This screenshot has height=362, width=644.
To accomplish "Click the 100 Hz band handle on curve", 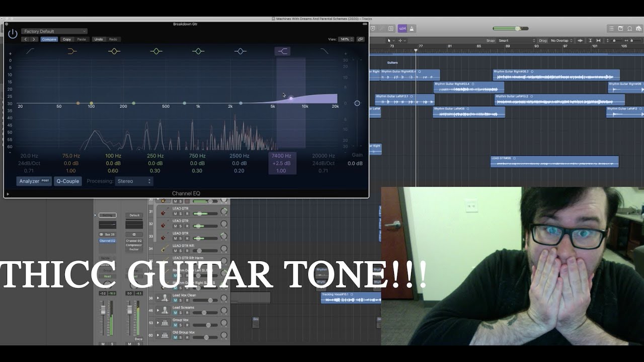I will pyautogui.click(x=91, y=104).
